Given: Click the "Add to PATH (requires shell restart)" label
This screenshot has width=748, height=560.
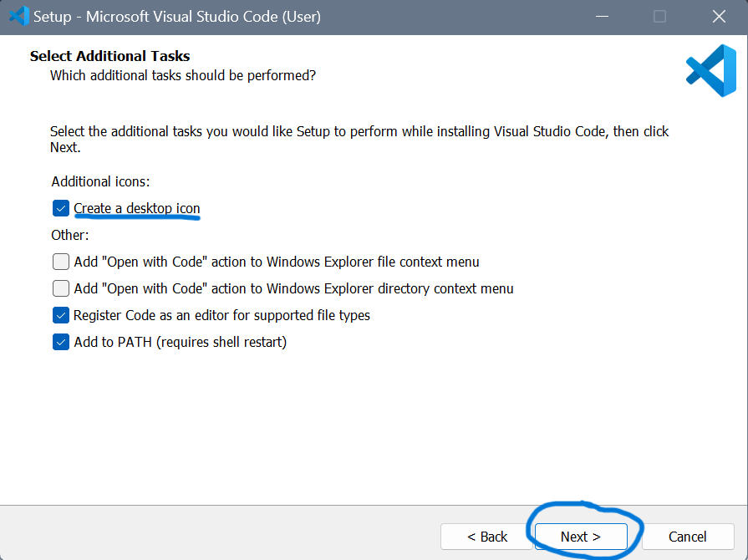Looking at the screenshot, I should [x=181, y=342].
